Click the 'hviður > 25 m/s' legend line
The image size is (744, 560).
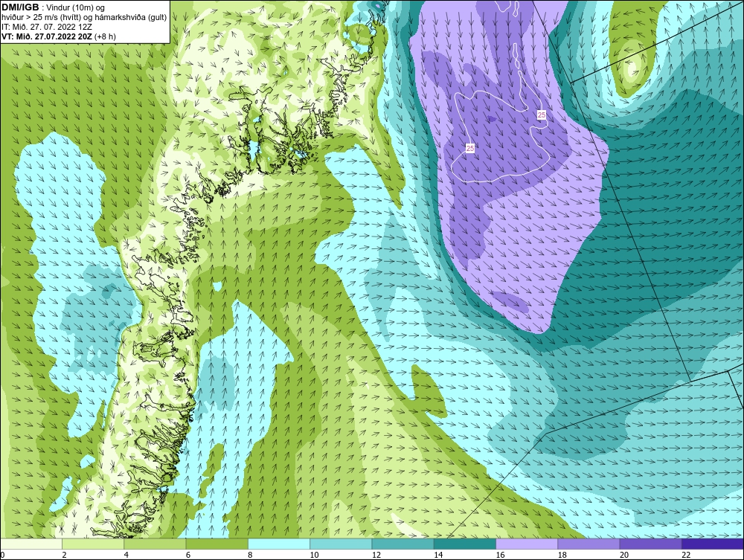pos(85,17)
